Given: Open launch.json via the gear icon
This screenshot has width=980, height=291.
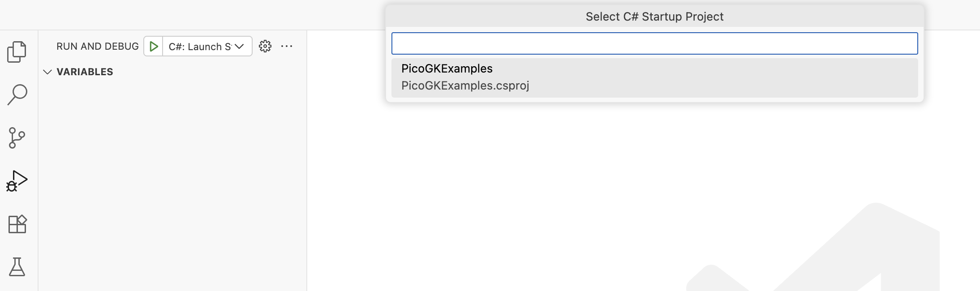Looking at the screenshot, I should [x=265, y=46].
